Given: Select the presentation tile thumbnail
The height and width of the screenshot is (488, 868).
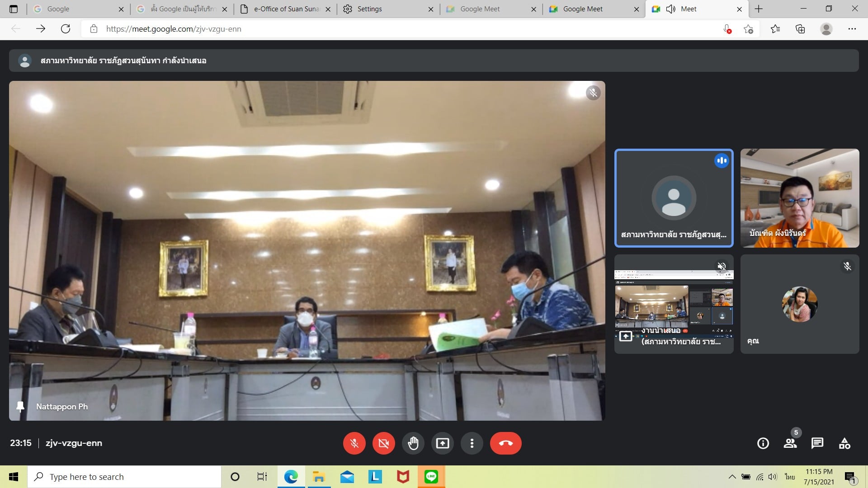Looking at the screenshot, I should pyautogui.click(x=673, y=304).
